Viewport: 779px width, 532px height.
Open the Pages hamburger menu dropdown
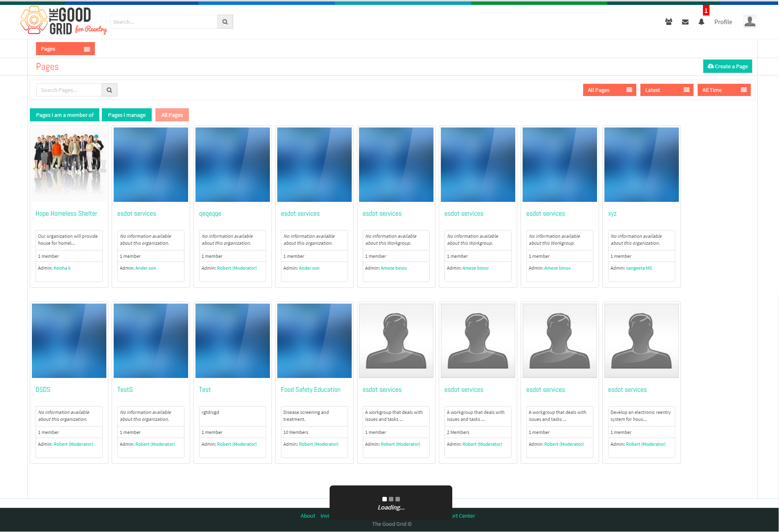[x=65, y=49]
